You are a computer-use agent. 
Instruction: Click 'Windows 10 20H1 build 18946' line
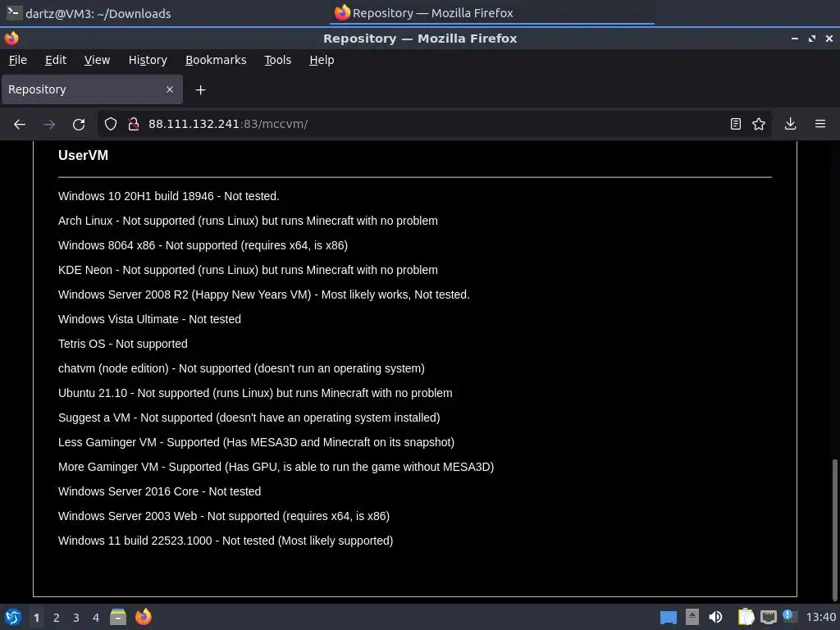[x=169, y=196]
